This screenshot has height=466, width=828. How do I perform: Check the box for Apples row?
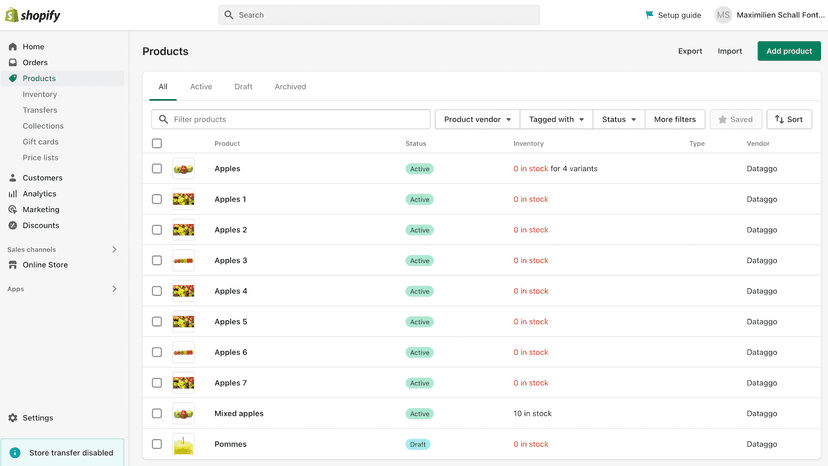[x=157, y=169]
